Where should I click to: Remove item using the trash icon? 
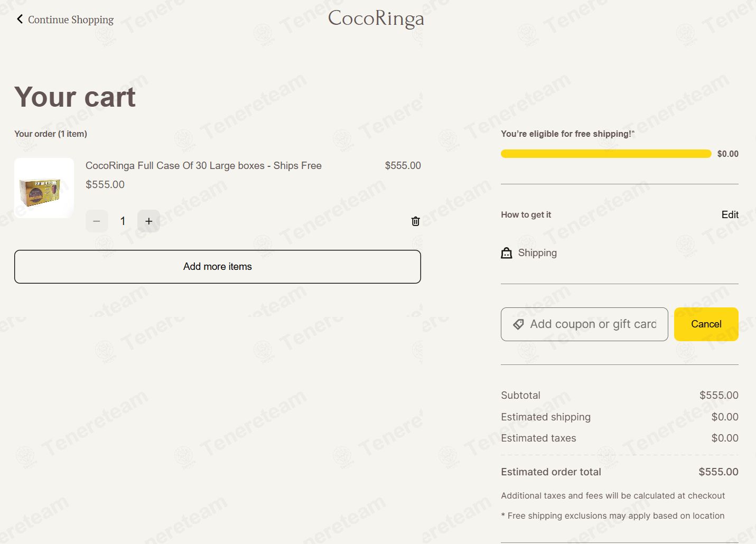point(416,221)
